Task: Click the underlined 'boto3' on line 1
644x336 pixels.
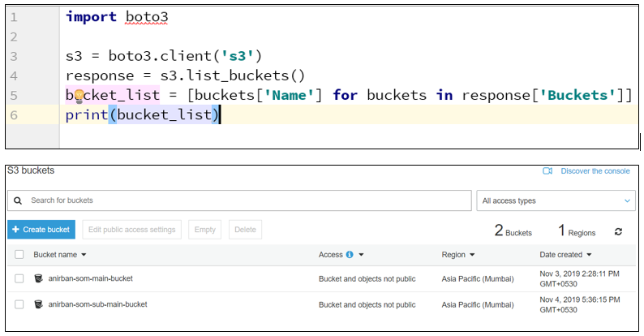Action: click(x=147, y=17)
